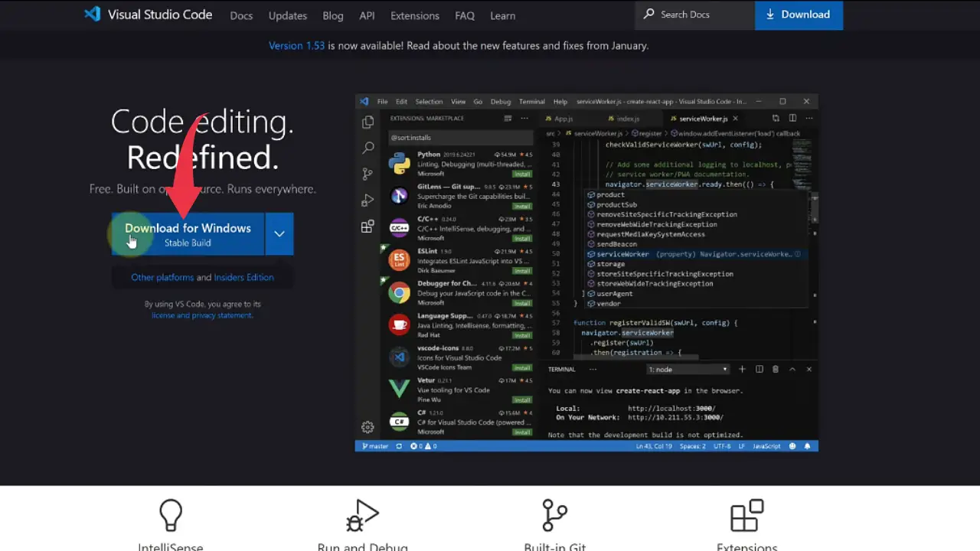Screen dimensions: 980x551
Task: Click Install for the GitLens extension
Action: [x=522, y=206]
